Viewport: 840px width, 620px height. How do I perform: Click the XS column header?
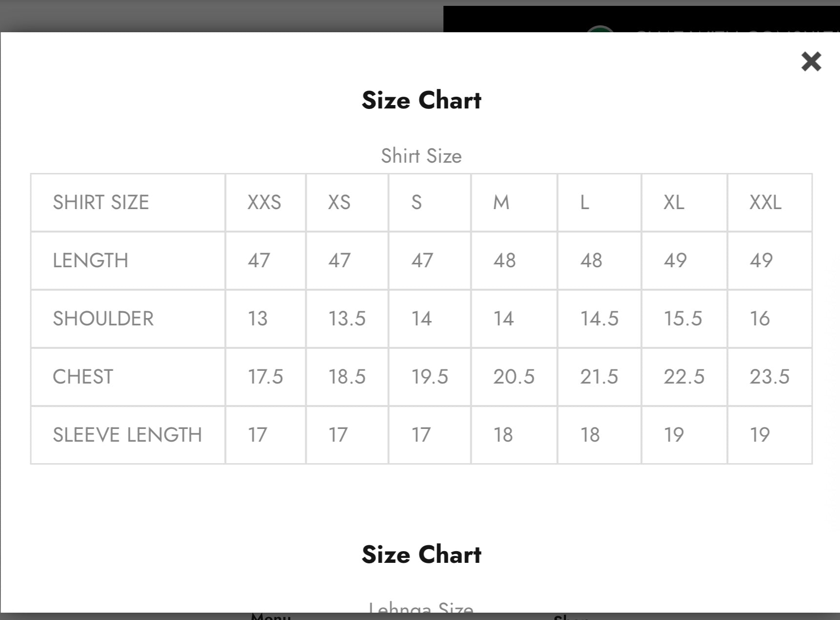(x=339, y=202)
